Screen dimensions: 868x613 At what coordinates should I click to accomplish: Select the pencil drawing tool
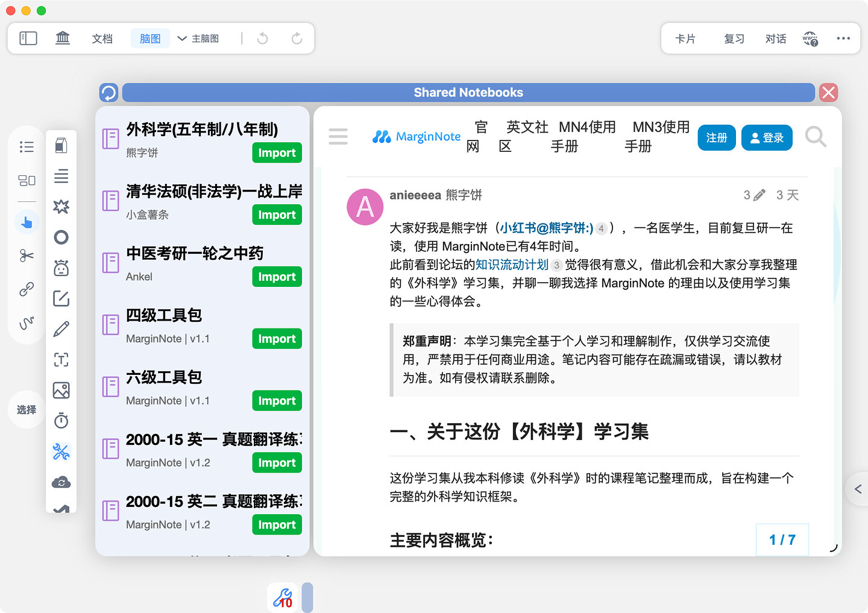click(61, 329)
